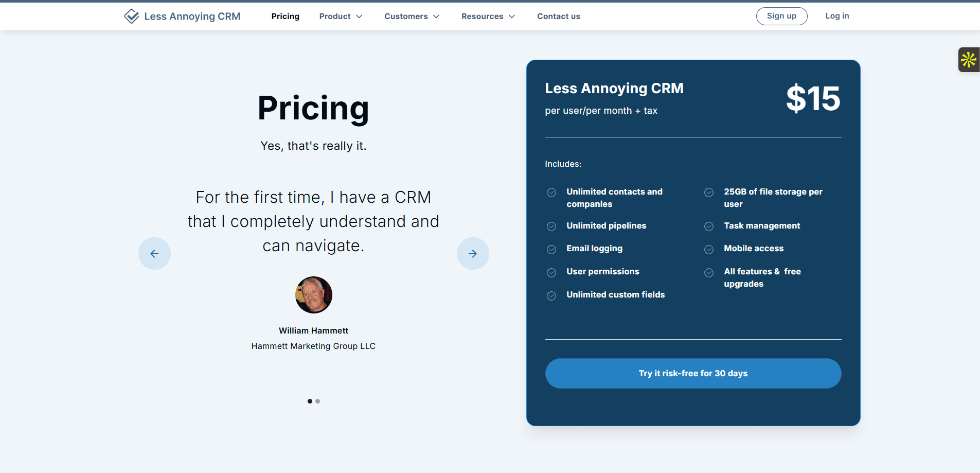Click check icon beside Email logging

(551, 250)
